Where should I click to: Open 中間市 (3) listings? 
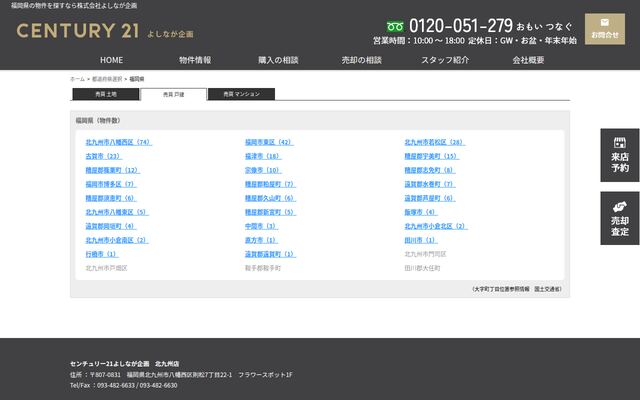coord(261,226)
